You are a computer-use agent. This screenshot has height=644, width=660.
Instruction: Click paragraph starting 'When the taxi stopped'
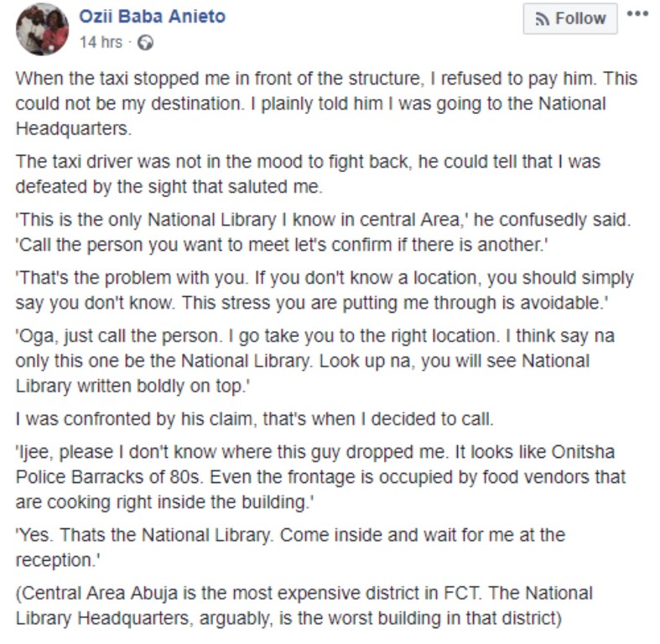click(x=326, y=103)
